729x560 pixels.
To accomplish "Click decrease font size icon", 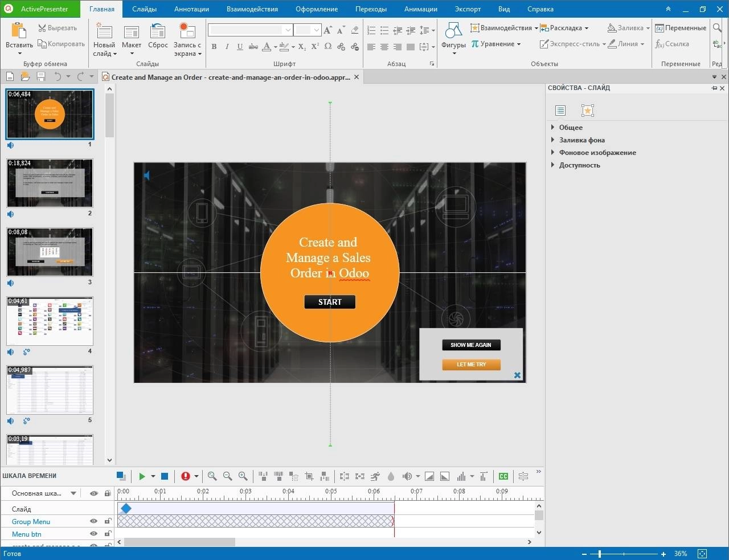I will point(341,30).
